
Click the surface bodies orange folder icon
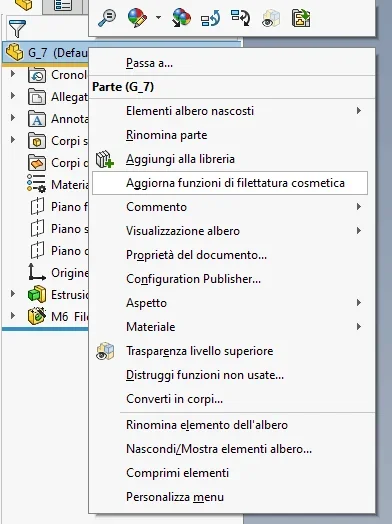click(37, 163)
